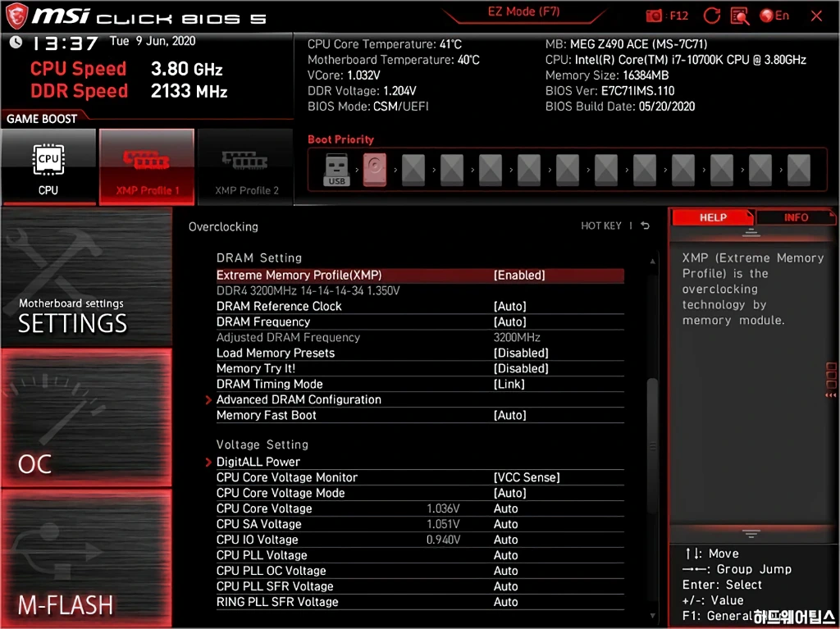The image size is (840, 629).
Task: Take a screenshot with the F12 camera icon
Action: pyautogui.click(x=655, y=16)
